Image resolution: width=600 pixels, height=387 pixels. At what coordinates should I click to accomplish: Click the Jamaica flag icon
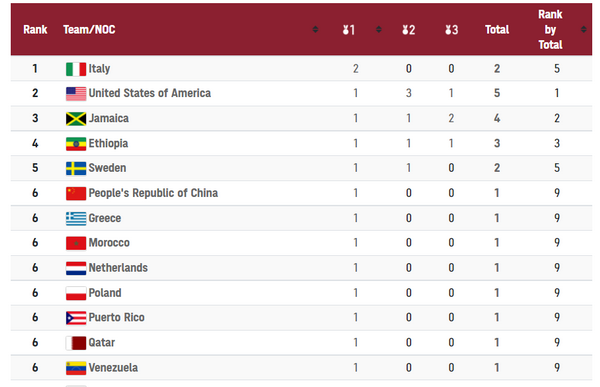[76, 119]
